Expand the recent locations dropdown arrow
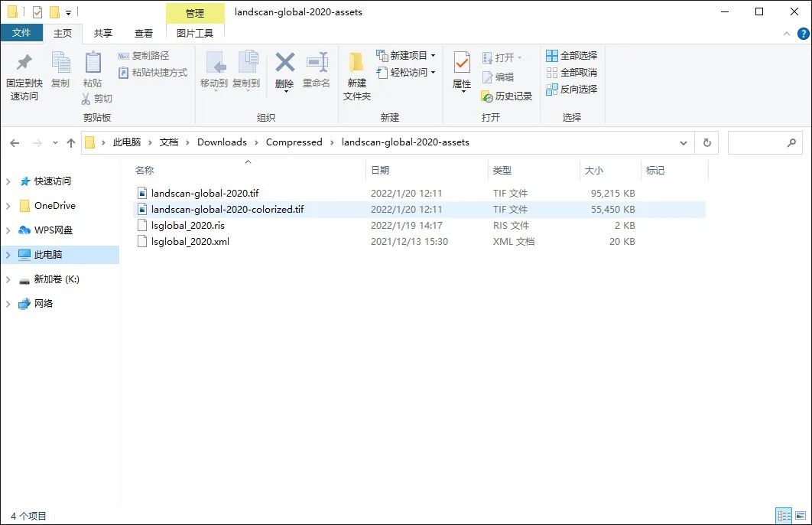Screen dimensions: 812x525 [x=55, y=143]
